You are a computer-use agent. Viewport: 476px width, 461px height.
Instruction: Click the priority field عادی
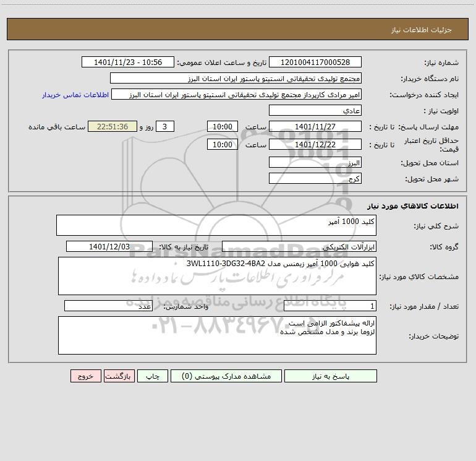click(x=315, y=110)
